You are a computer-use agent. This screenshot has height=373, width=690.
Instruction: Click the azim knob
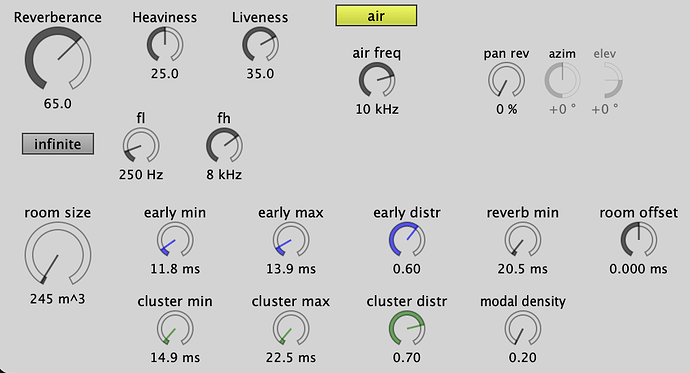point(562,80)
